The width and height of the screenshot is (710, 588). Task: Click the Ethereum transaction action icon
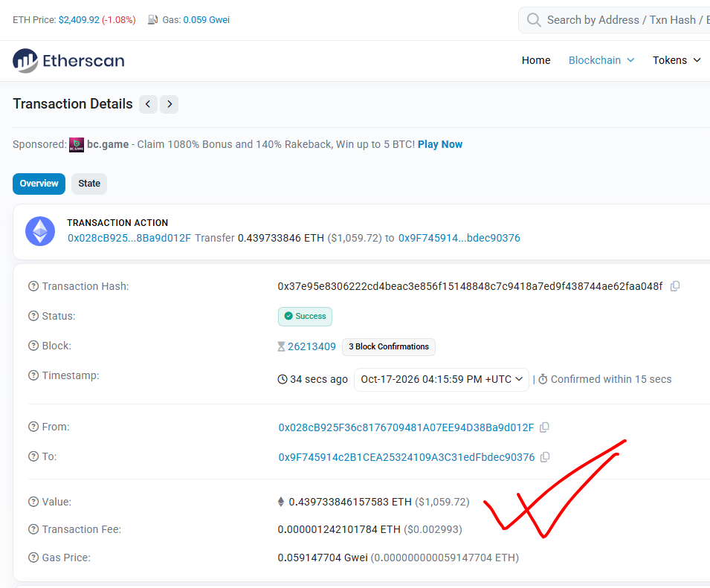[x=40, y=231]
